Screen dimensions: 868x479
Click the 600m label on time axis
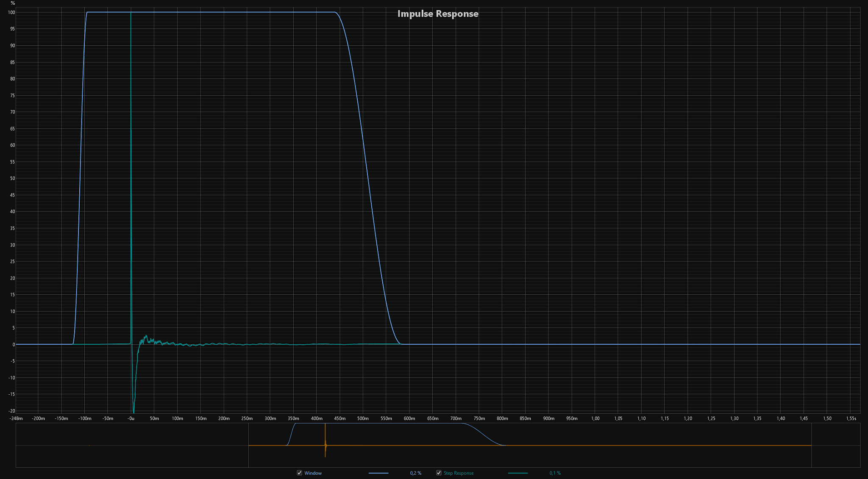(409, 418)
